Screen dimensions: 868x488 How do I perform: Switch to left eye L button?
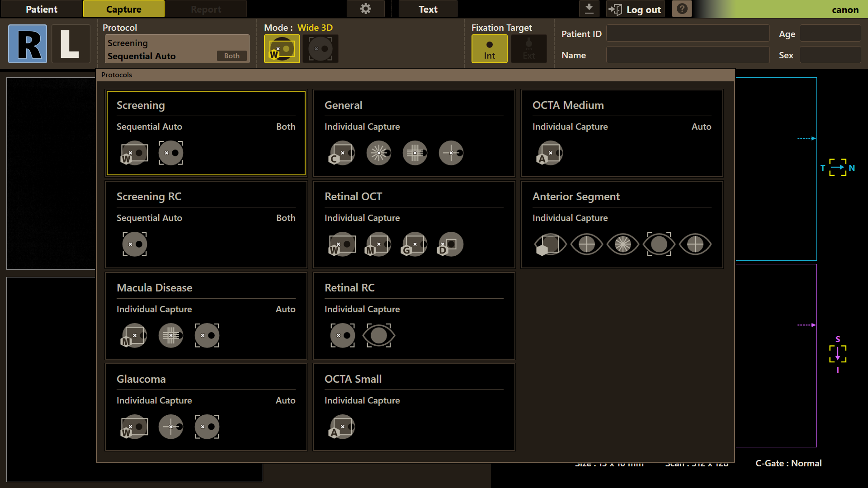tap(70, 44)
